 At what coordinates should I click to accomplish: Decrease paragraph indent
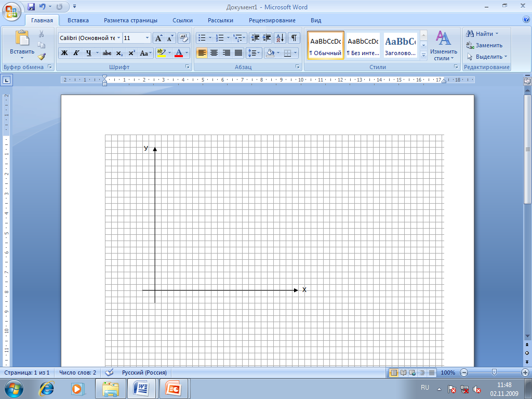pyautogui.click(x=255, y=38)
